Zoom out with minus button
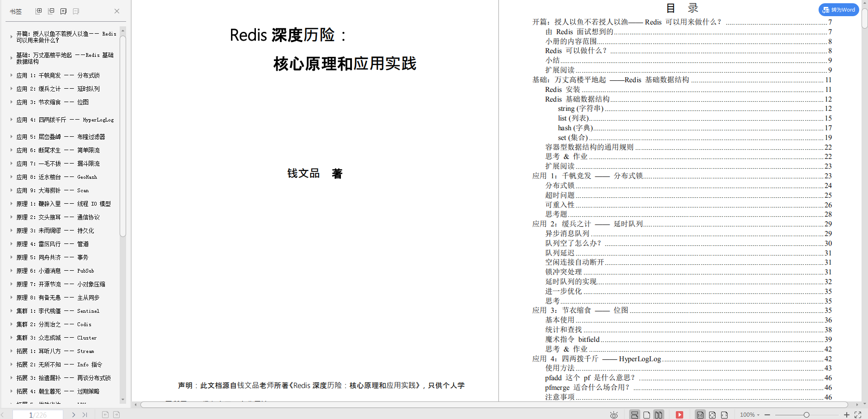 767,415
